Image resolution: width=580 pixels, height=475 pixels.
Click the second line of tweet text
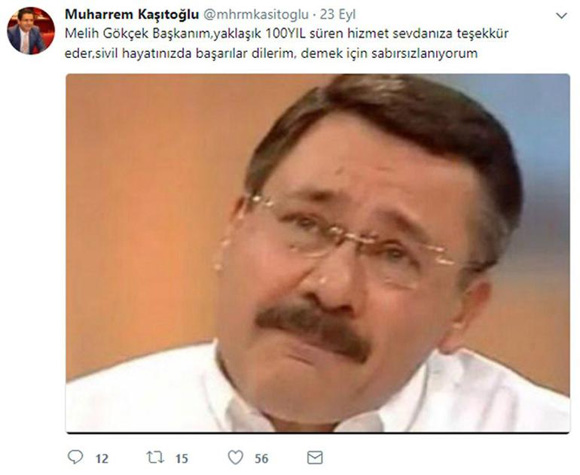click(271, 53)
